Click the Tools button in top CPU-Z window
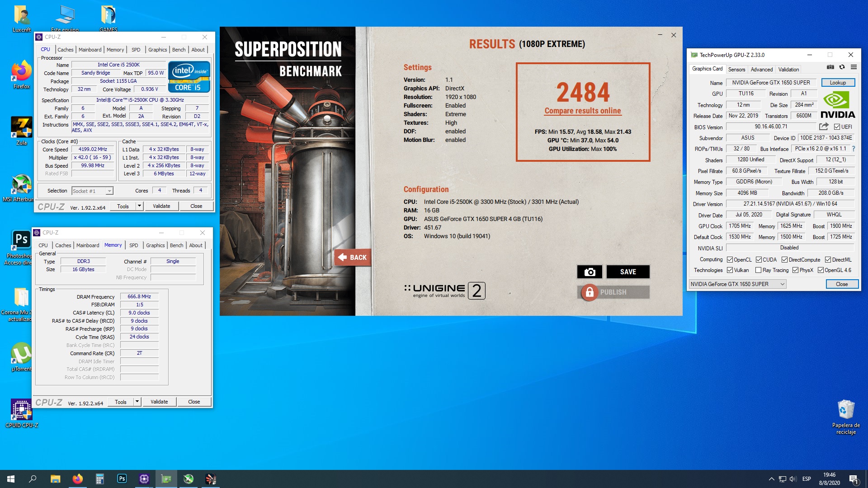868x488 pixels. tap(123, 206)
